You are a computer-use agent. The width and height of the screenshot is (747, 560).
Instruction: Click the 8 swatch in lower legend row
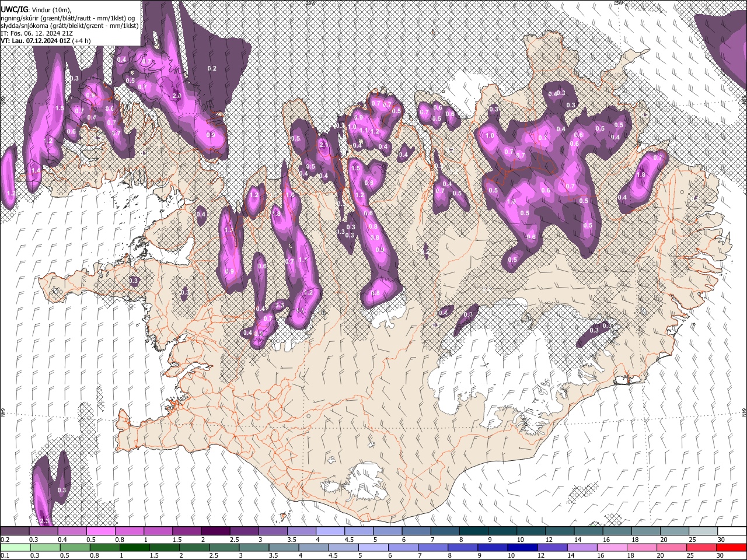coord(463,547)
